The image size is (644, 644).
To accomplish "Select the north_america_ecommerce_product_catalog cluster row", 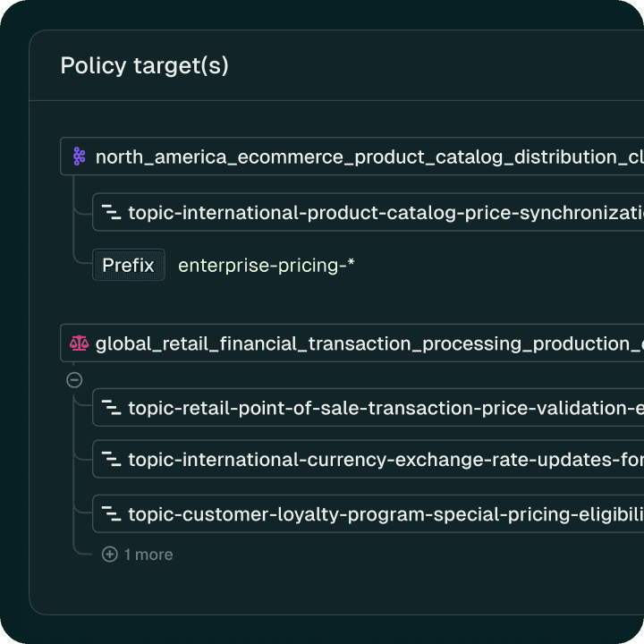I will tap(358, 157).
